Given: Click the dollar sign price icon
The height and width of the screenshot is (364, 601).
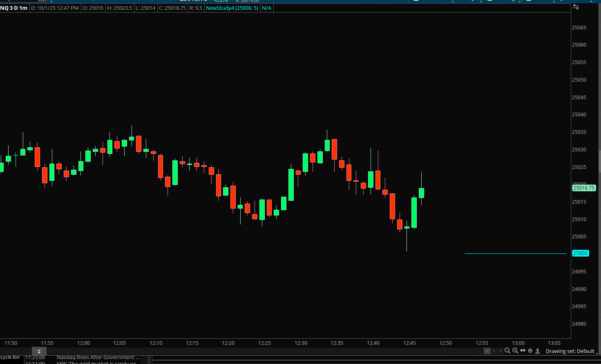Looking at the screenshot, I should coord(538,351).
